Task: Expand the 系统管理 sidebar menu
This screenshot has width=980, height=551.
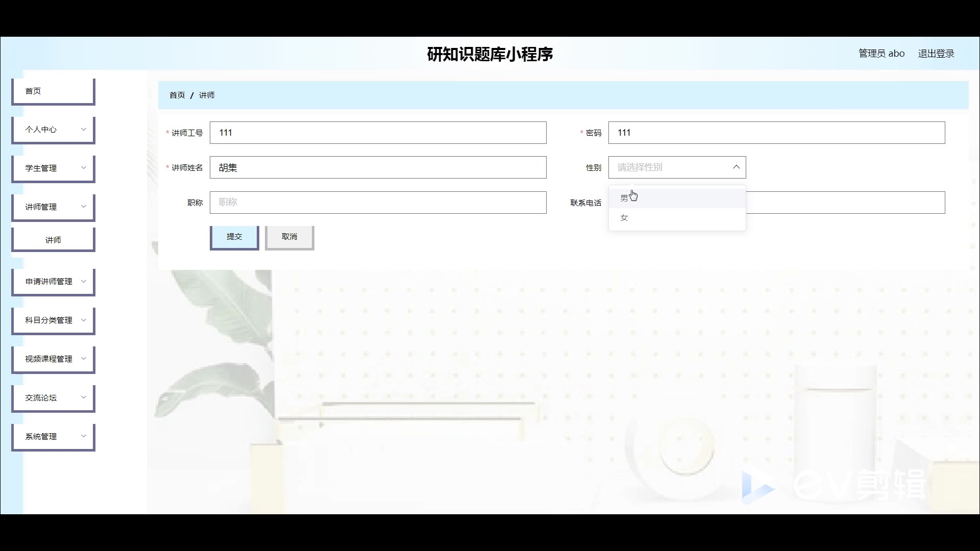Action: click(53, 437)
